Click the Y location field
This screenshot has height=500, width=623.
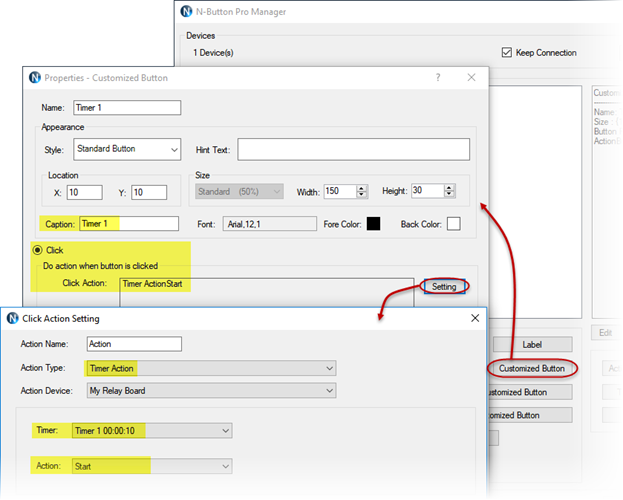[149, 192]
